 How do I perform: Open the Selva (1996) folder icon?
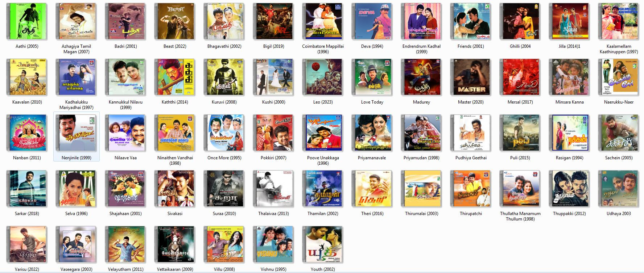[76, 189]
